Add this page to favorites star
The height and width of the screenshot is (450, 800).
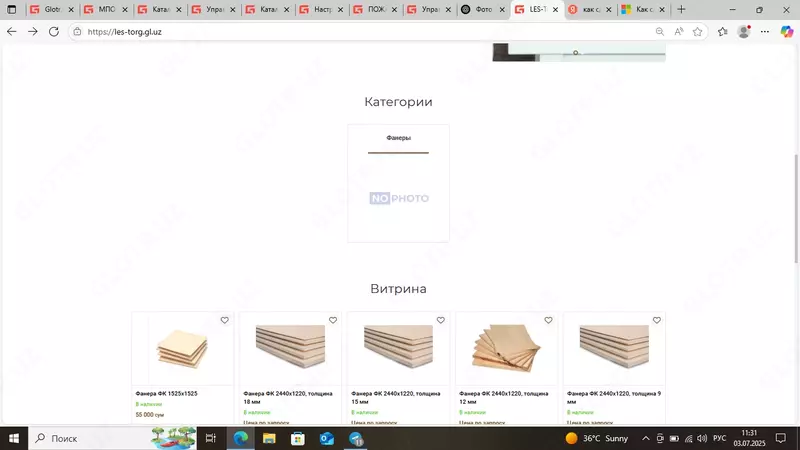pyautogui.click(x=697, y=32)
